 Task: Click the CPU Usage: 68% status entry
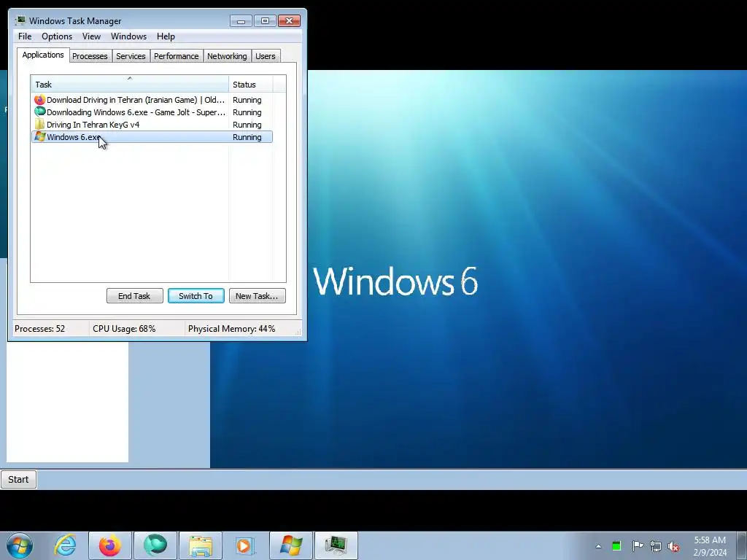point(124,329)
